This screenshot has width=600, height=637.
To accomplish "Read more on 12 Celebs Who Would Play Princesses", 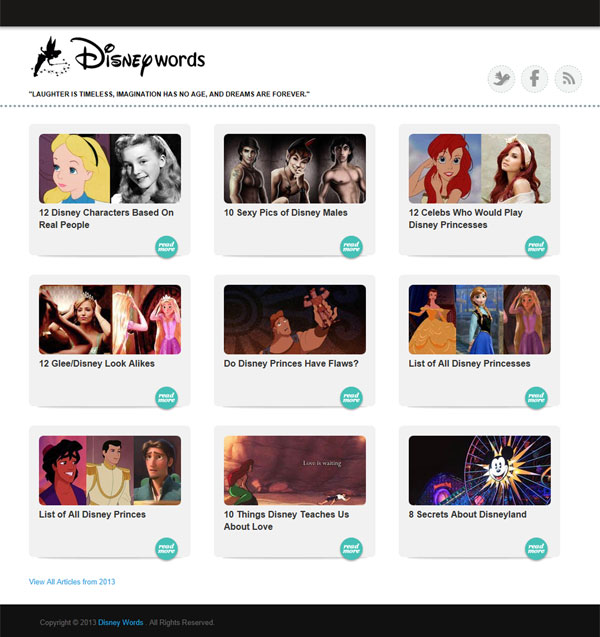I will 536,247.
